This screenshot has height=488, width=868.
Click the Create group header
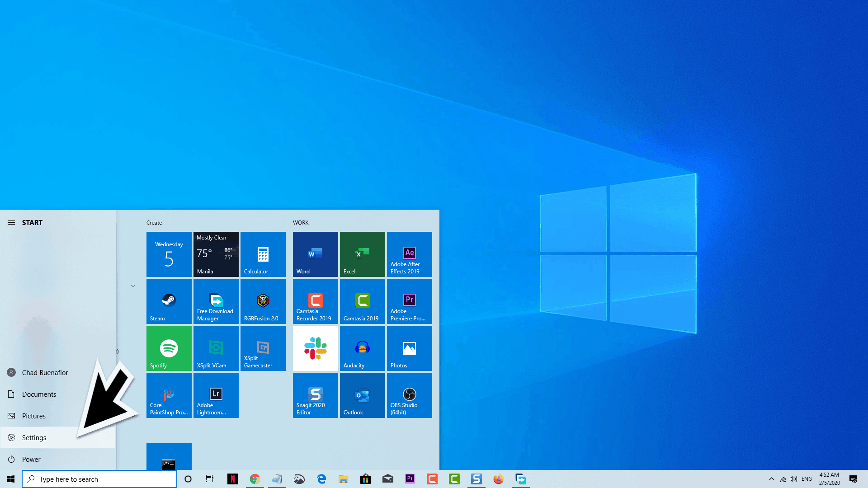[154, 223]
